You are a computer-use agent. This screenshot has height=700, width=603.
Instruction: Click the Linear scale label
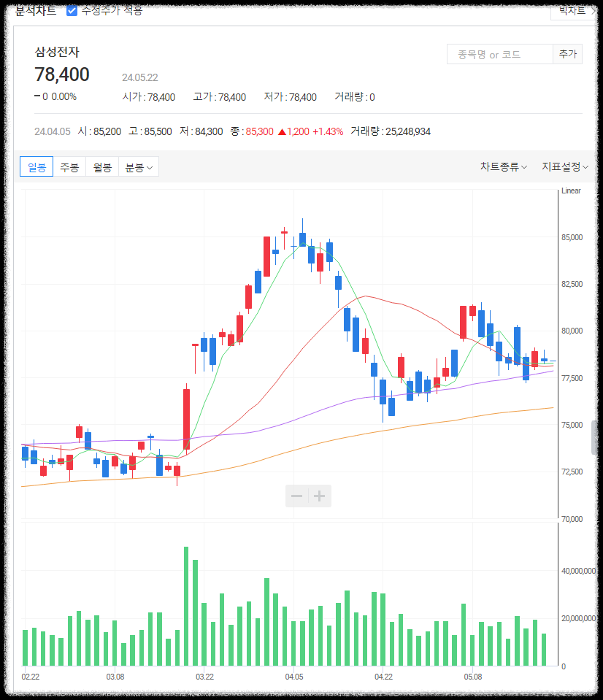pyautogui.click(x=571, y=191)
